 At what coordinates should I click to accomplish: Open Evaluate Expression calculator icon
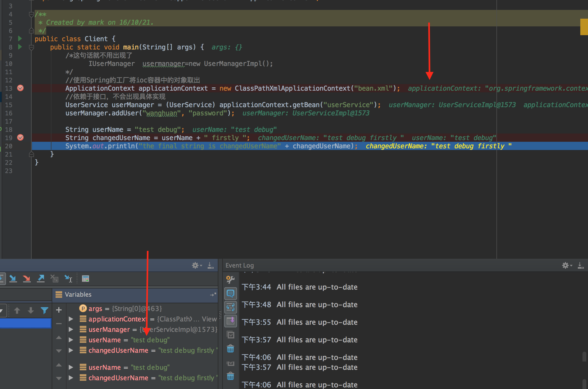coord(86,279)
